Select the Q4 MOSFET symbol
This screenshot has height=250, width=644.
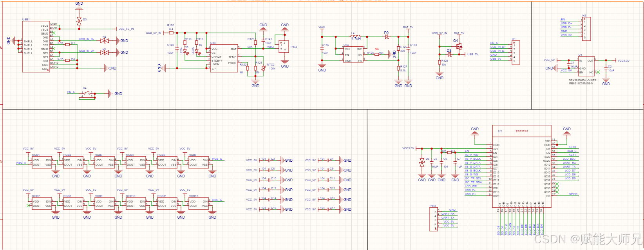458,46
